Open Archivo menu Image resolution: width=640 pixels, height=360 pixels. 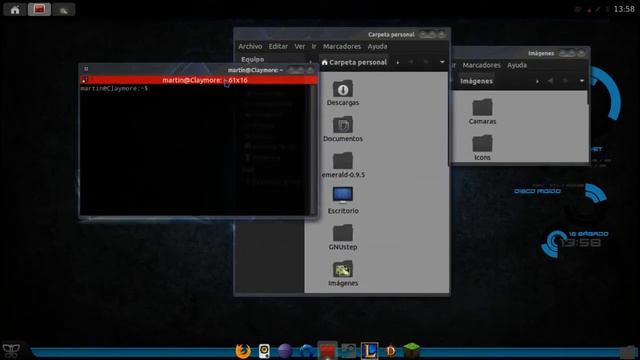(x=250, y=47)
